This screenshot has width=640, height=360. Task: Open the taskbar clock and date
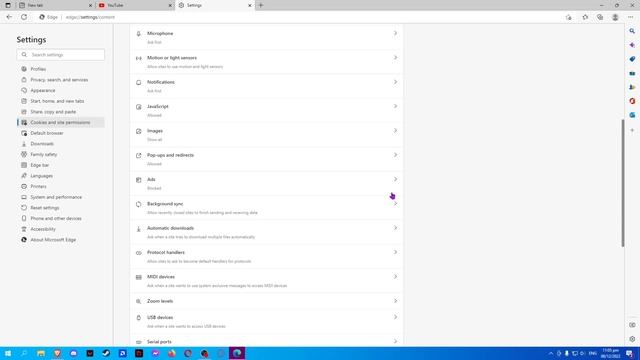click(611, 353)
